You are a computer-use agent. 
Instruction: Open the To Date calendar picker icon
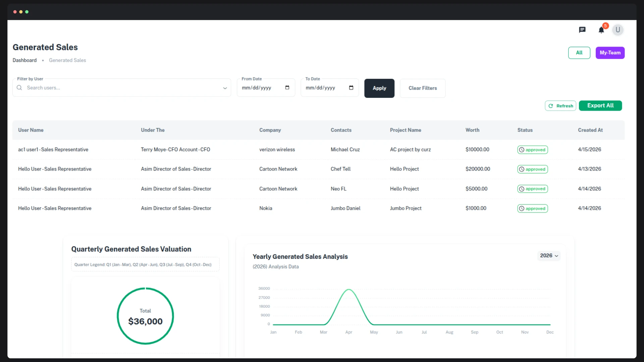coord(351,88)
